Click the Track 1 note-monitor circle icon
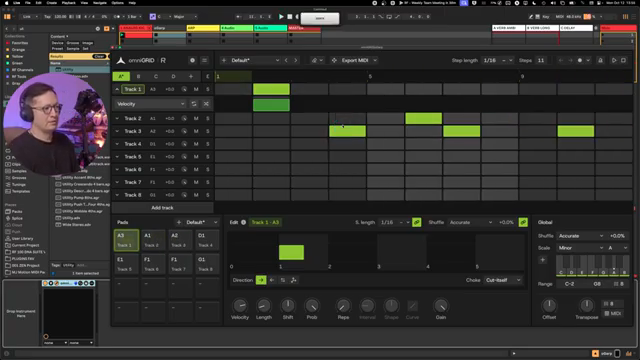Screen dimensions: 640x360 [x=184, y=89]
